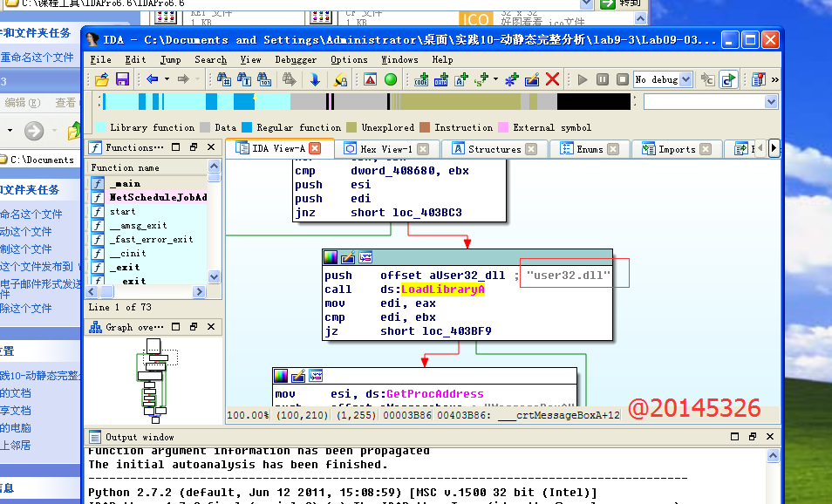
Task: Open the Debugger menu
Action: (296, 59)
